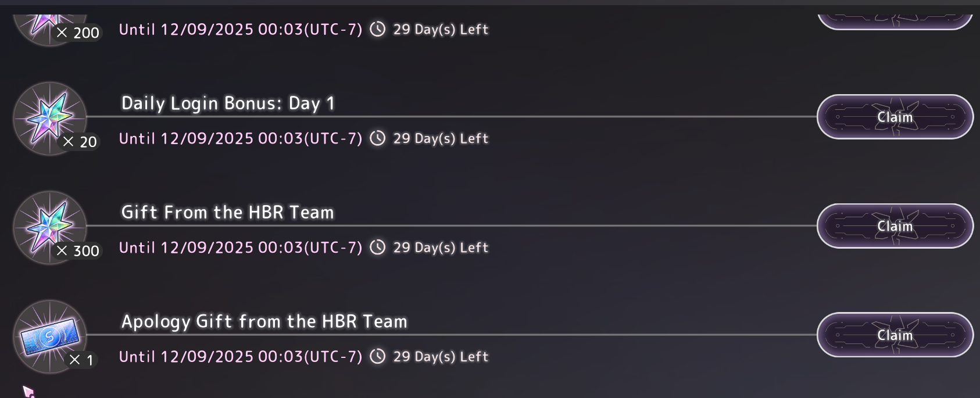The width and height of the screenshot is (980, 398).
Task: Click the expiry date under Daily Login Bonus
Action: click(240, 139)
